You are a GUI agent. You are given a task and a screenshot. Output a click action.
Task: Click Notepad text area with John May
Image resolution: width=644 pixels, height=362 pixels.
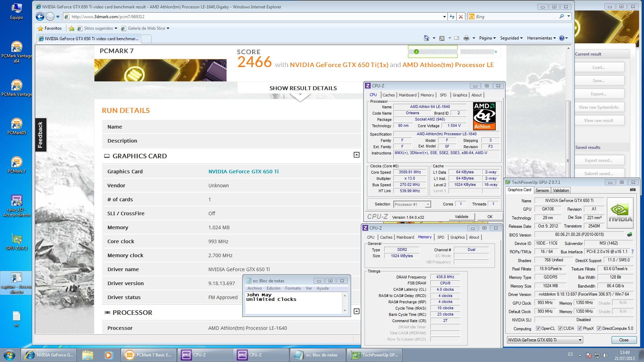(294, 303)
